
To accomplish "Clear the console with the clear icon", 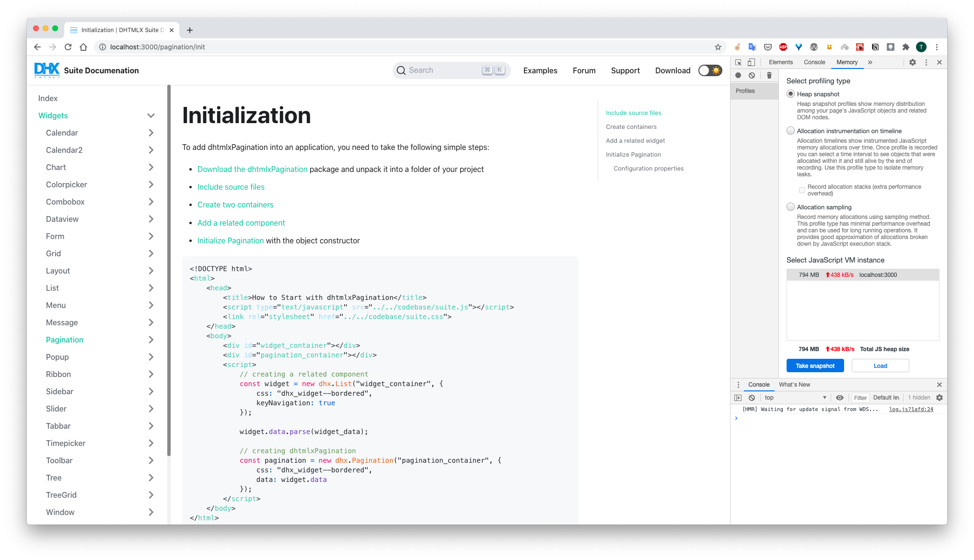I will 752,398.
